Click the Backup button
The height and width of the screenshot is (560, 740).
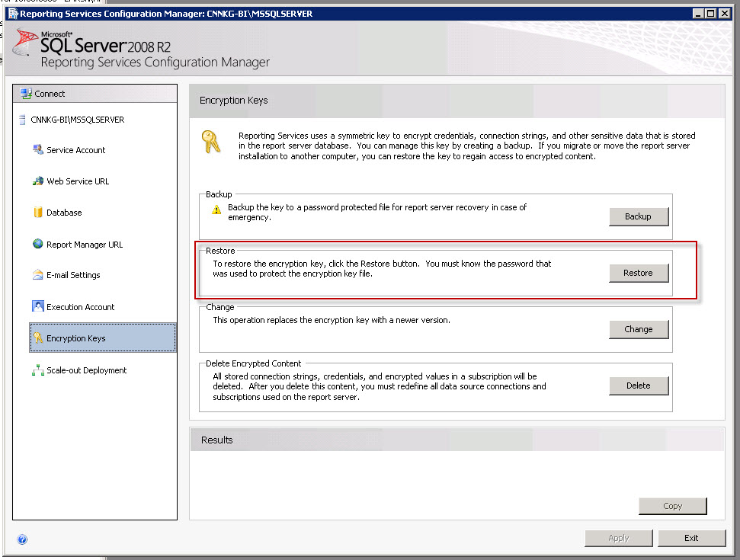[639, 216]
